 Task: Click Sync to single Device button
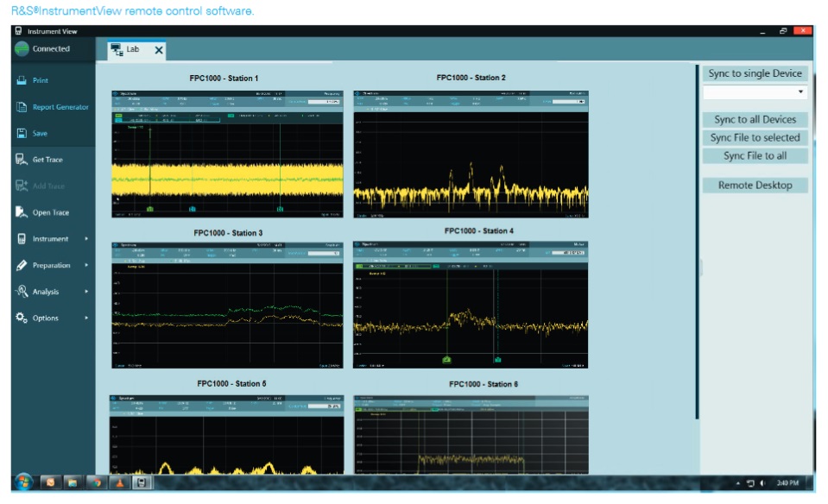coord(755,73)
